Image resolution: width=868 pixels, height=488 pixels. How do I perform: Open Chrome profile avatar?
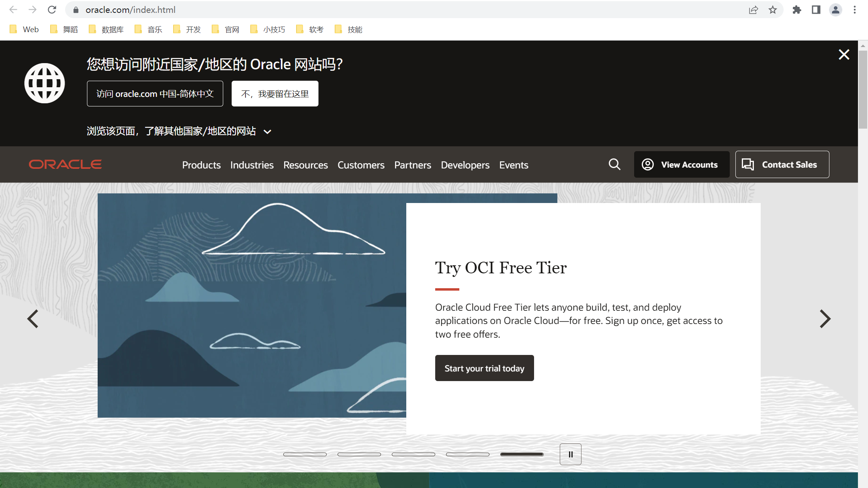835,10
